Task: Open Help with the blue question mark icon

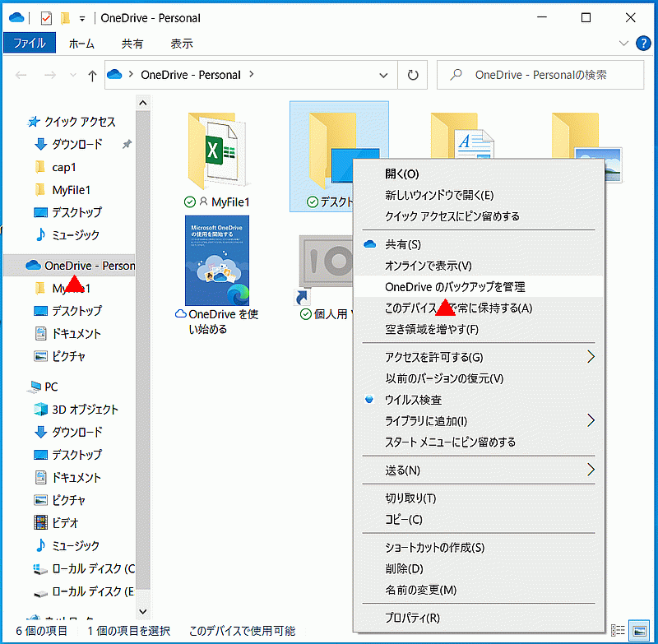Action: click(x=643, y=44)
